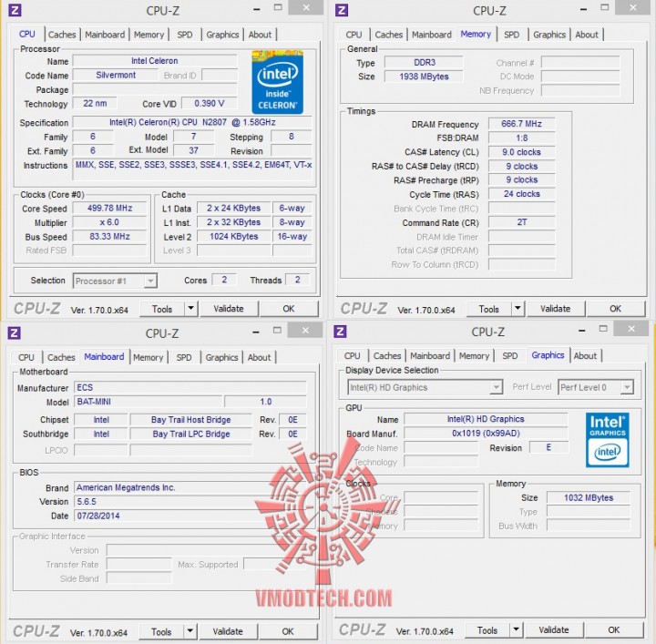This screenshot has width=656, height=644.
Task: Click the Bay Trail LPC Bridge southbridge field
Action: [190, 434]
